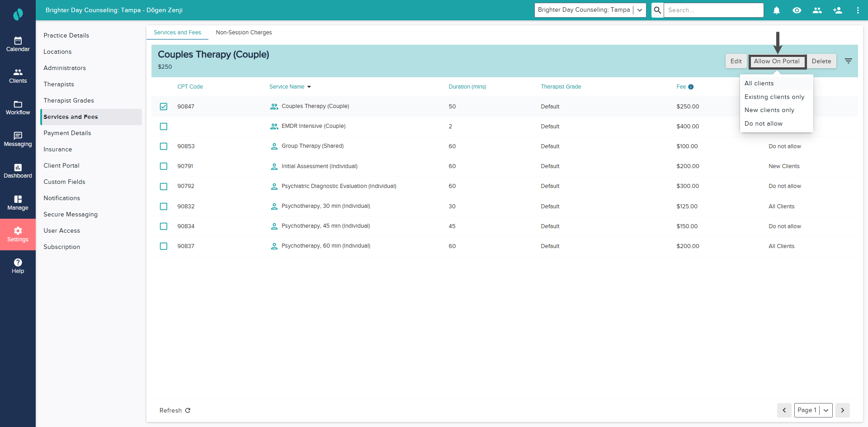Click the add person icon in header
This screenshot has height=427, width=868.
(x=837, y=10)
